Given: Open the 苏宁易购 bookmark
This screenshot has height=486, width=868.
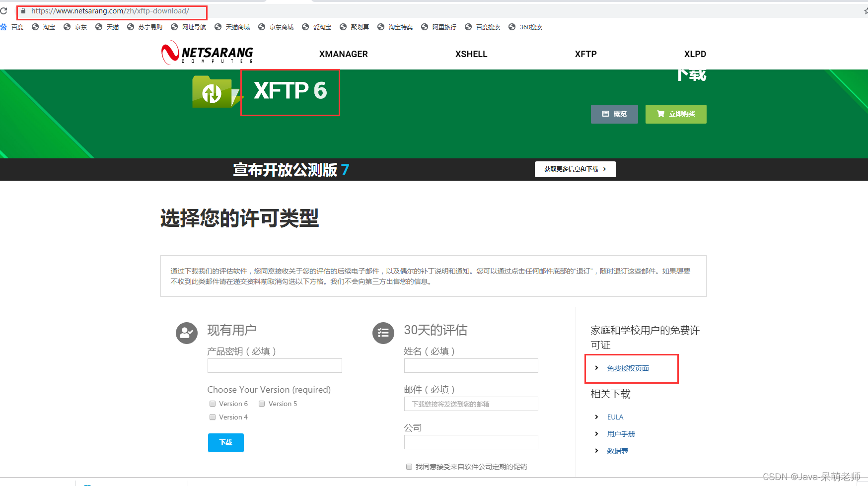Looking at the screenshot, I should 145,27.
